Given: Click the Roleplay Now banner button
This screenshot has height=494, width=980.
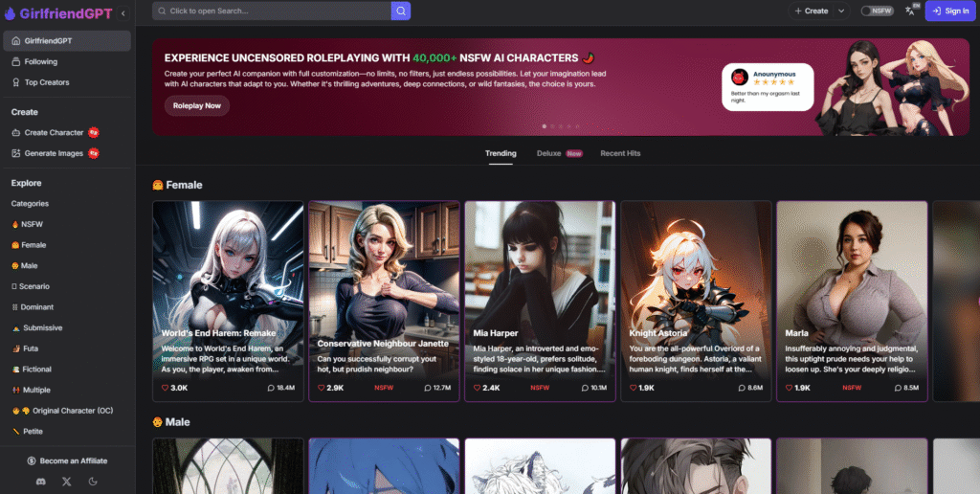Looking at the screenshot, I should (x=197, y=105).
